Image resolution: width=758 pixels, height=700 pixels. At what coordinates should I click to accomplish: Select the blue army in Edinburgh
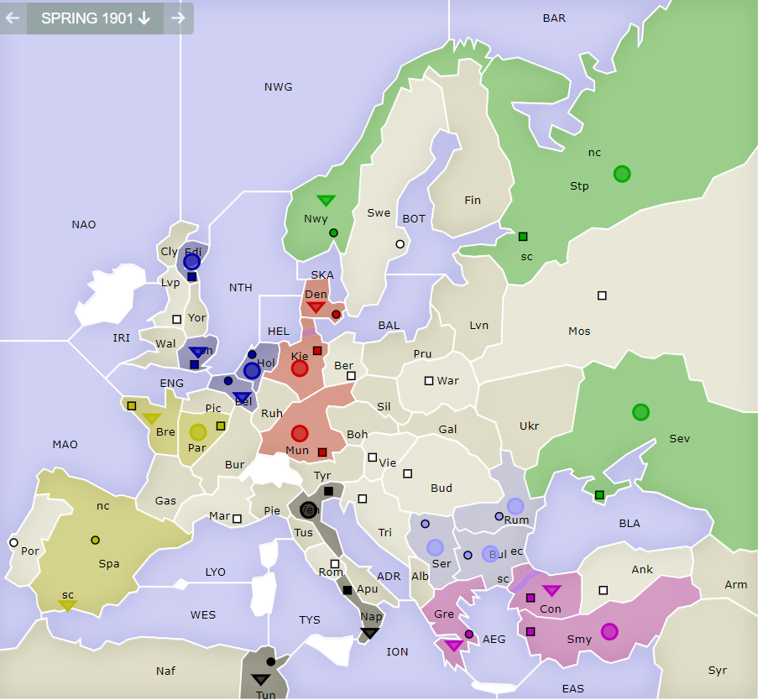(x=191, y=262)
